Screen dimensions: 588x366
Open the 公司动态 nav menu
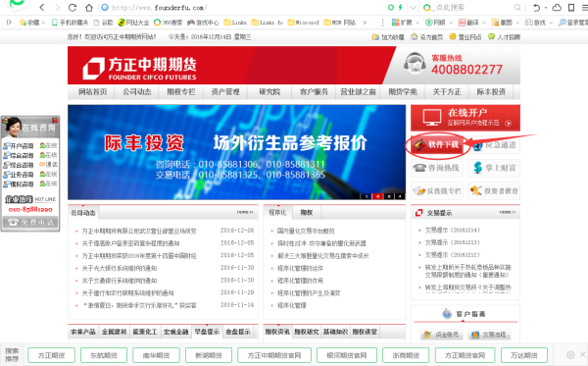point(137,91)
